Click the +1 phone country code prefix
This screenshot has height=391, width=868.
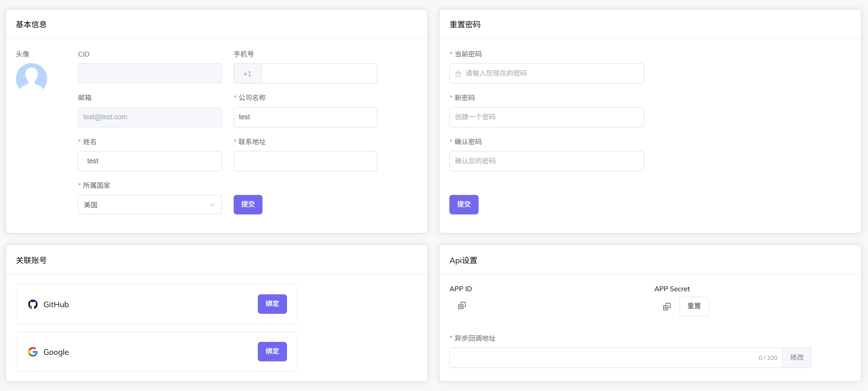click(x=247, y=74)
